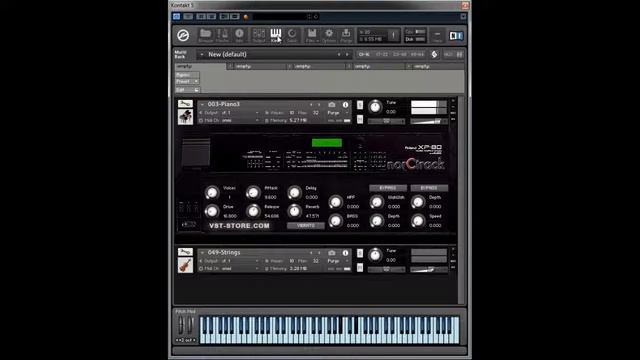Toggle the Keyboard icon in toolbar
The image size is (640, 360).
[276, 35]
